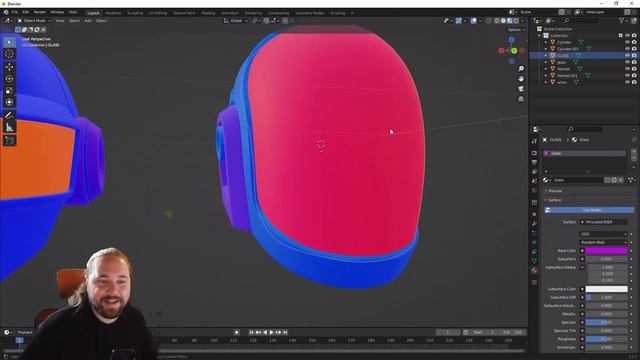
Task: Switch to the Geometry Nodes workspace tab
Action: pos(310,13)
